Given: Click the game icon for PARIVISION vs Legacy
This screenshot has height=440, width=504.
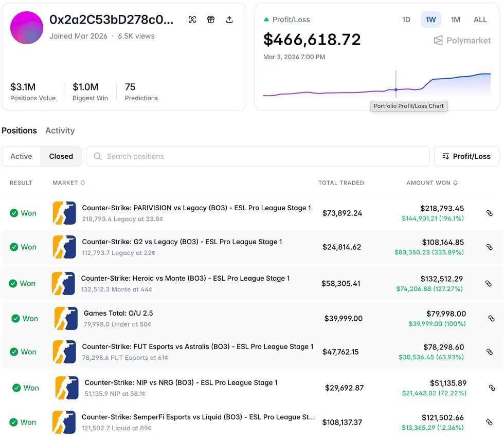Looking at the screenshot, I should pyautogui.click(x=64, y=213).
